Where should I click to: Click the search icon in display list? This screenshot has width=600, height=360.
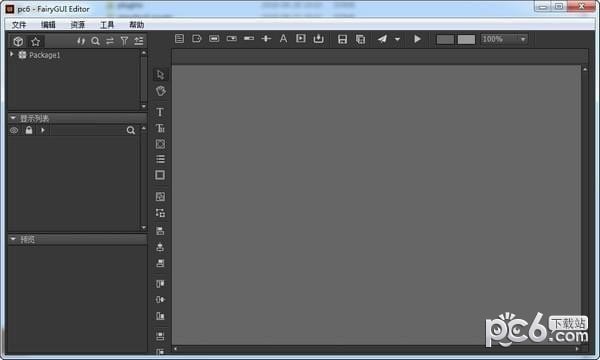131,130
